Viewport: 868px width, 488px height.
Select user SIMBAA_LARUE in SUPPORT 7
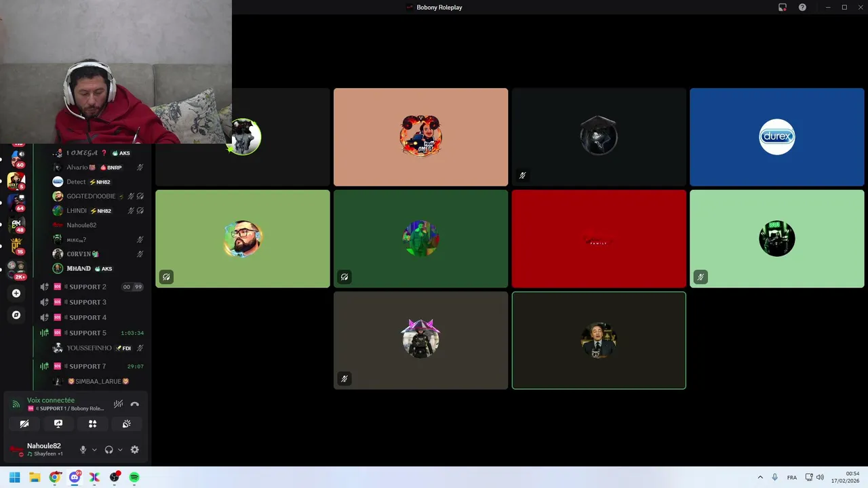coord(98,382)
